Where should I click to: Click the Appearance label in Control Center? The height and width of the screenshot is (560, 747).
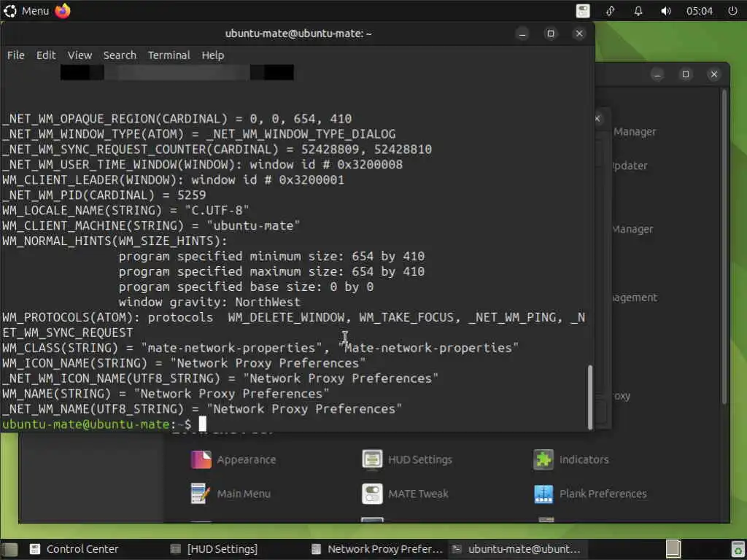247,459
